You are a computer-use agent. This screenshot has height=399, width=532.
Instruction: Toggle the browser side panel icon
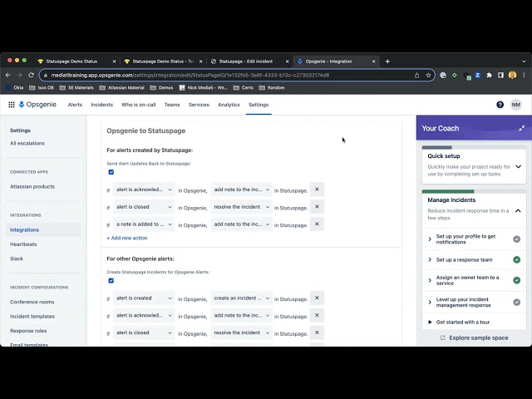[500, 76]
